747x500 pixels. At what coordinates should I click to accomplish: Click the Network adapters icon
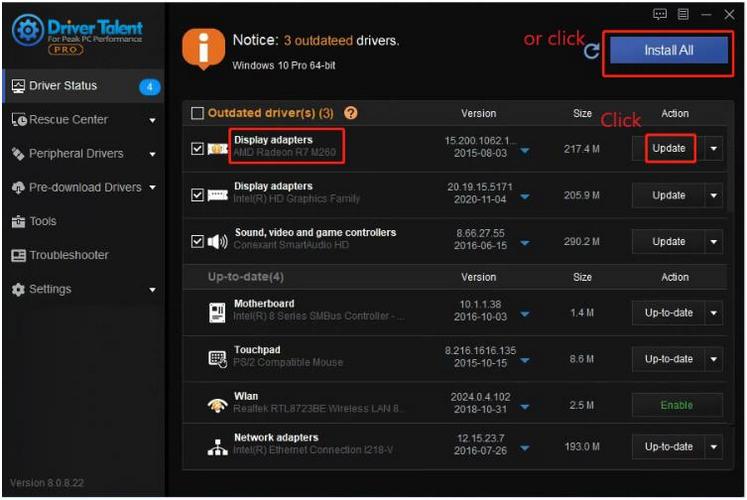tap(218, 447)
